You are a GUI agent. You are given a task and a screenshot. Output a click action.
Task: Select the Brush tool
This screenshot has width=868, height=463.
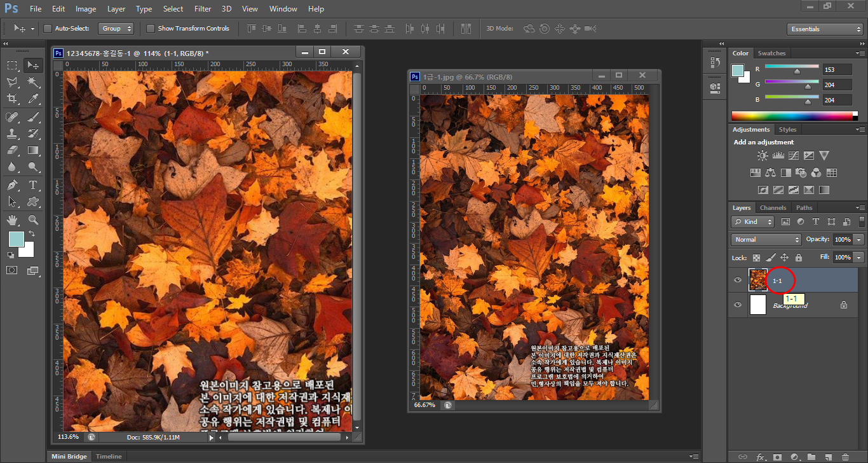click(x=33, y=116)
